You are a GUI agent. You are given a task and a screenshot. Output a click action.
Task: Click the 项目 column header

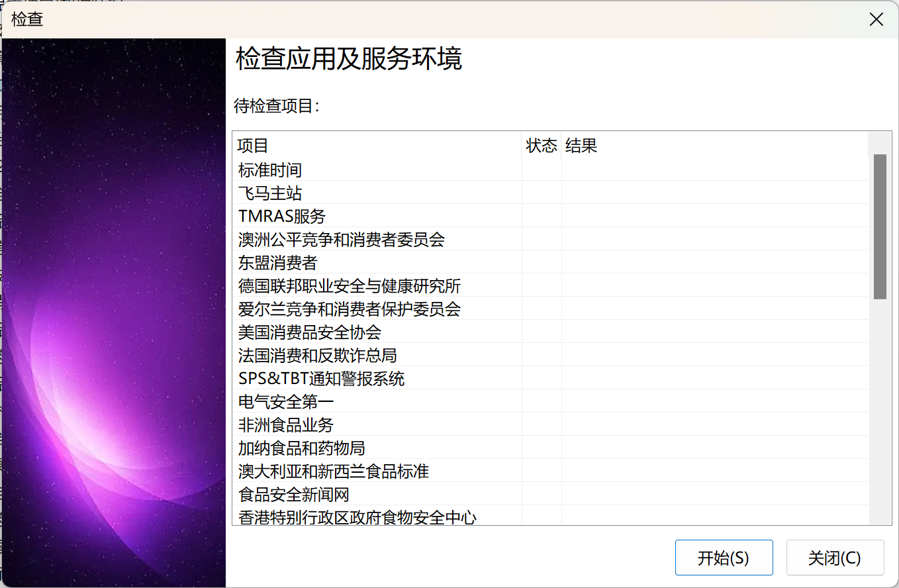click(377, 146)
